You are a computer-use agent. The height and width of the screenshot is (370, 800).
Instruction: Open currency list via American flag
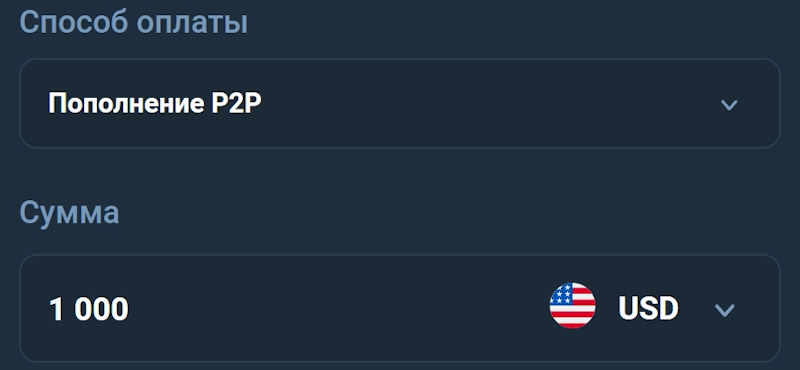pos(572,305)
